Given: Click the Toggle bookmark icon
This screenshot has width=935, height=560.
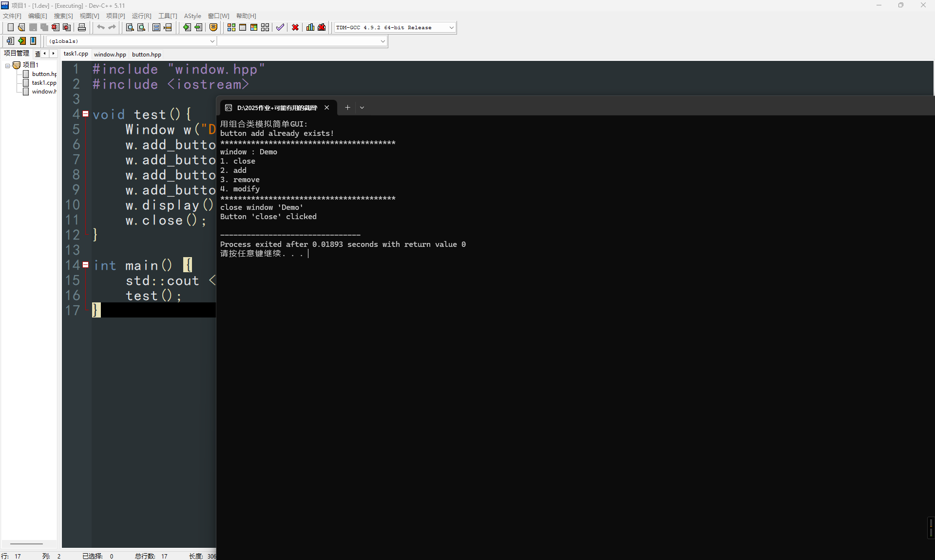Looking at the screenshot, I should [x=22, y=41].
